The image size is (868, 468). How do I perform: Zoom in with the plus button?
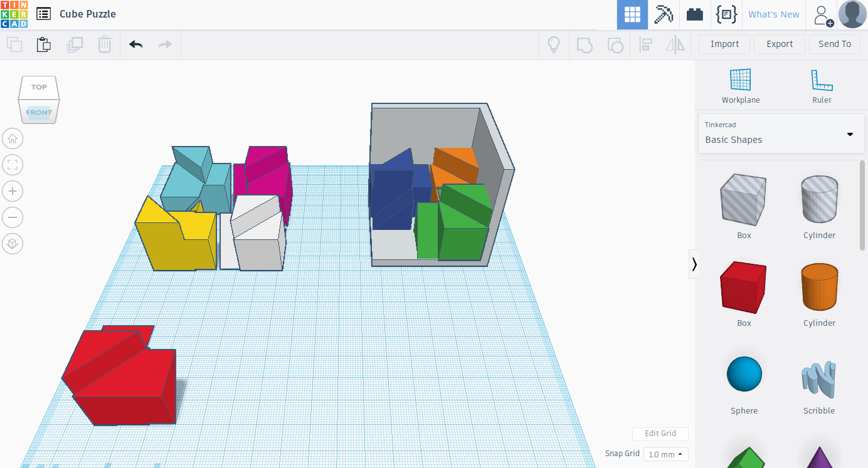click(13, 191)
